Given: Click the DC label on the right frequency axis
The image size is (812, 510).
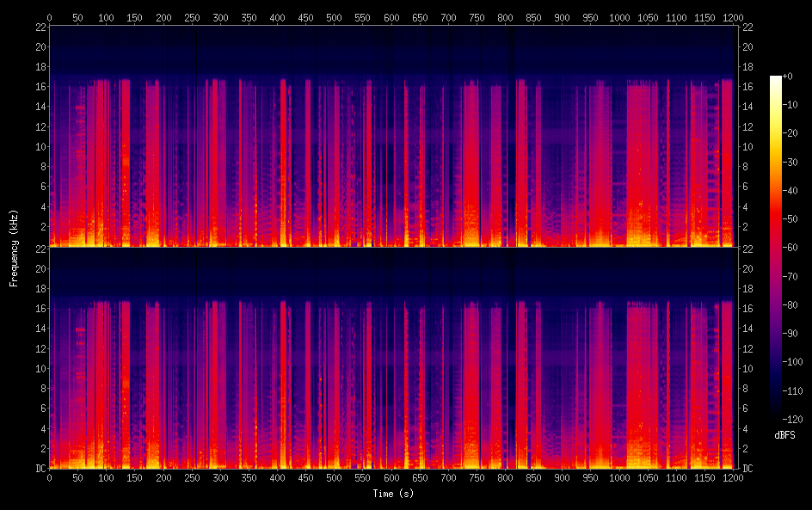Looking at the screenshot, I should pyautogui.click(x=747, y=469).
